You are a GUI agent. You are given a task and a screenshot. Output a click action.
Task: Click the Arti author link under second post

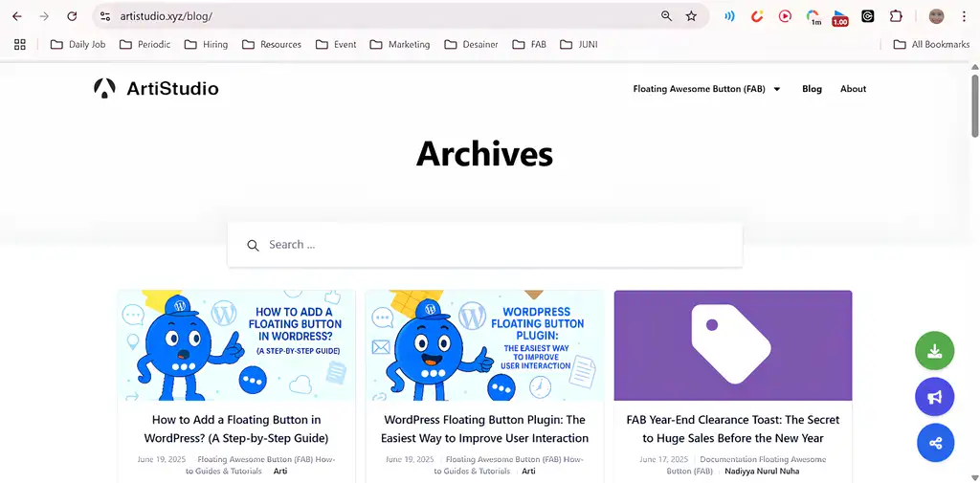coord(528,472)
